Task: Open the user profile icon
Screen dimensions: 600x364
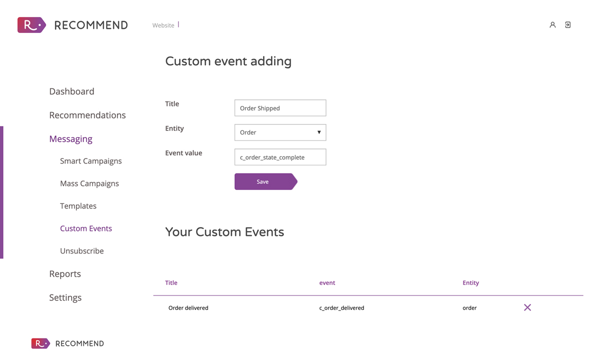Action: [552, 25]
